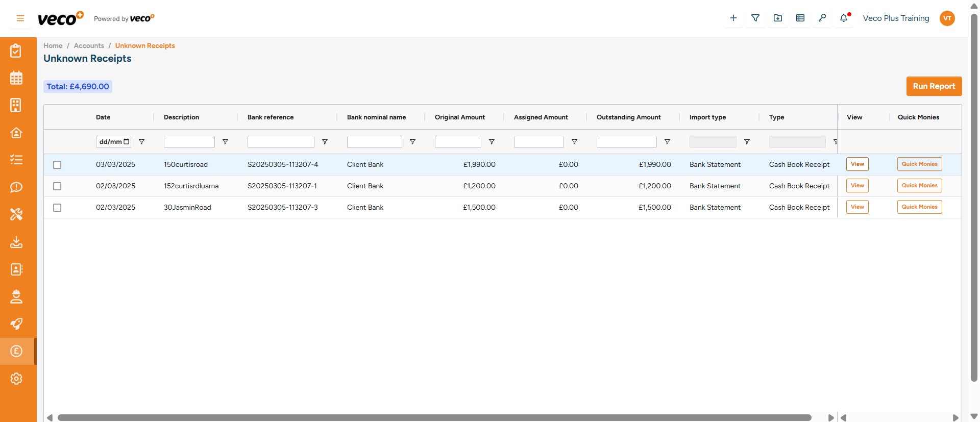The image size is (980, 422).
Task: Go to Accounts in the breadcrumb
Action: (89, 46)
